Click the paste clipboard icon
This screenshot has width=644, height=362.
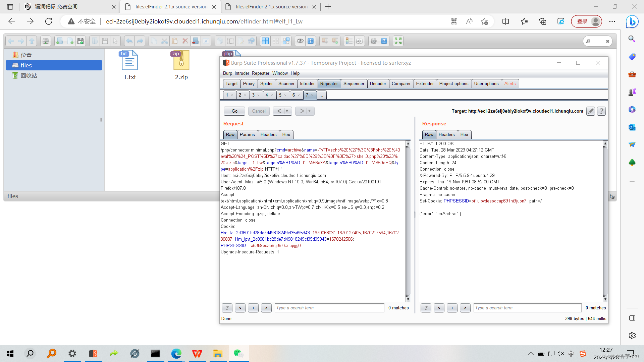coord(174,41)
